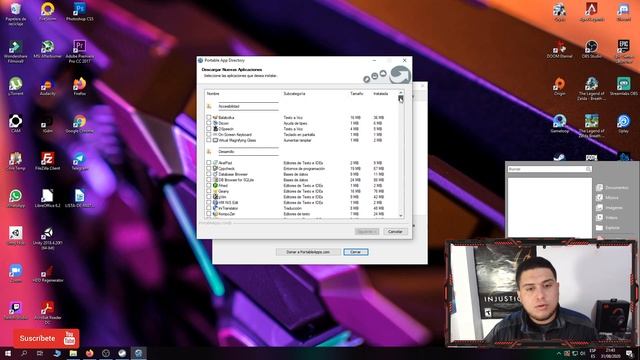Open Acrobat Reader DC shortcut
Image resolution: width=640 pixels, height=360 pixels.
[47, 313]
